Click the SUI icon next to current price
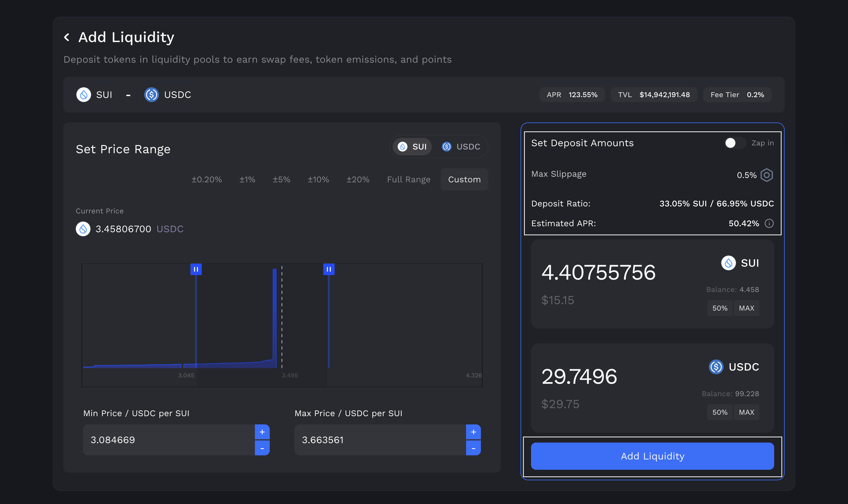 [x=83, y=229]
